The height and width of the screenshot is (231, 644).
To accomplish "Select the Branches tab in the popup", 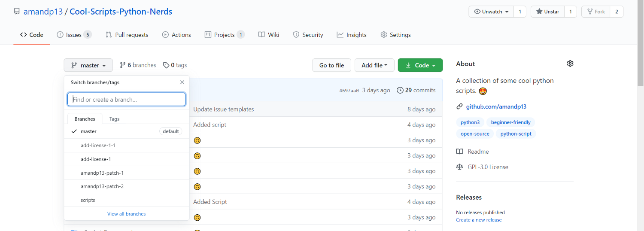I will (85, 119).
